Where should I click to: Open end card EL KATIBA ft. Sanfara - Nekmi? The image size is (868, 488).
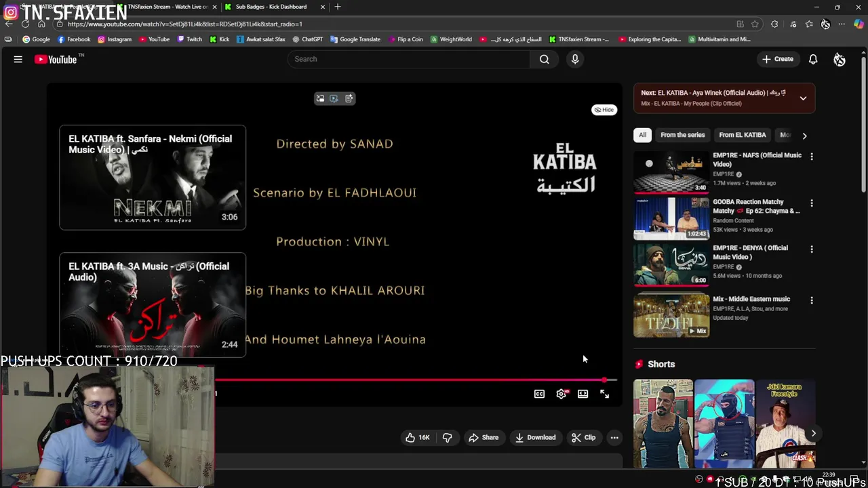pyautogui.click(x=153, y=178)
